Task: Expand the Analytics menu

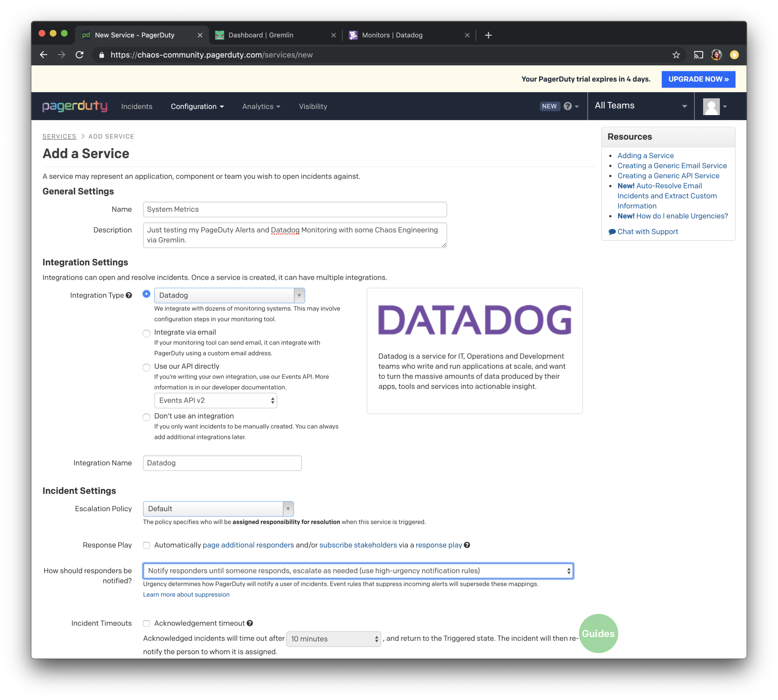Action: point(261,106)
